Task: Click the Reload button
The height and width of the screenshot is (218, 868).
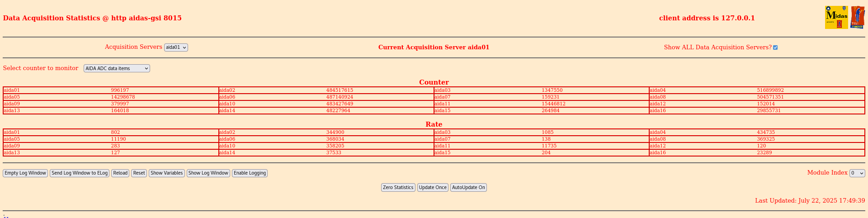Action: click(x=120, y=173)
